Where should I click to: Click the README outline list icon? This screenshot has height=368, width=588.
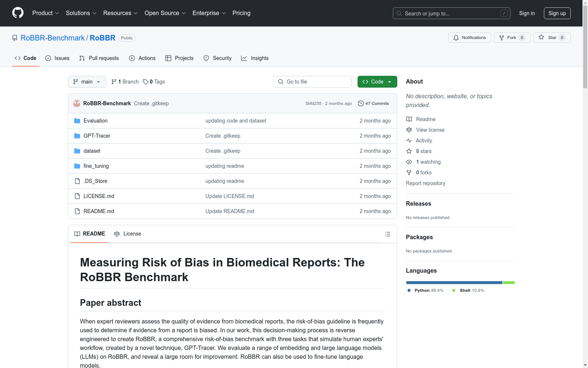pos(388,234)
